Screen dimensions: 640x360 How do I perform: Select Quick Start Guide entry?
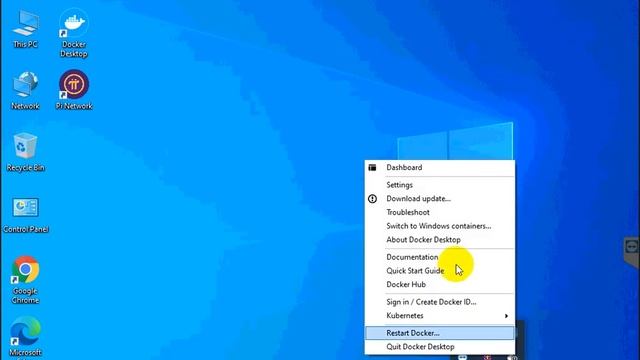pyautogui.click(x=440, y=271)
